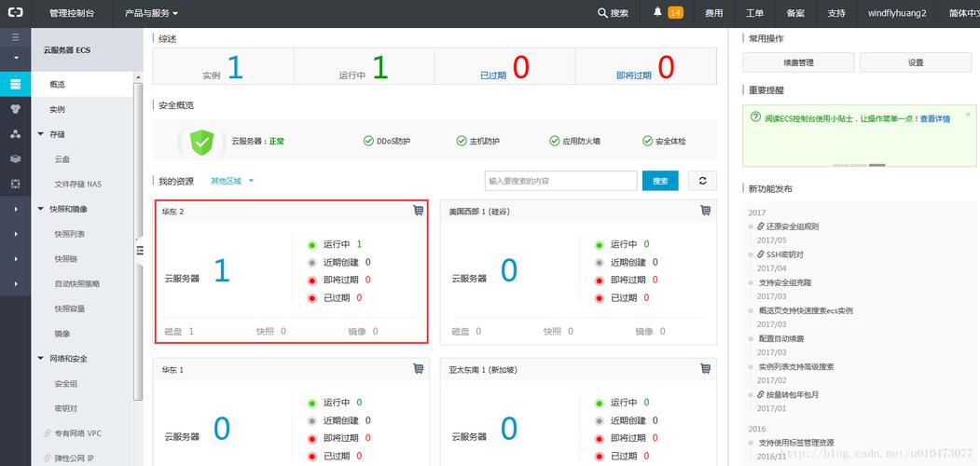Click the cart icon on 亚太东南 1 card
The width and height of the screenshot is (980, 466).
tap(706, 368)
